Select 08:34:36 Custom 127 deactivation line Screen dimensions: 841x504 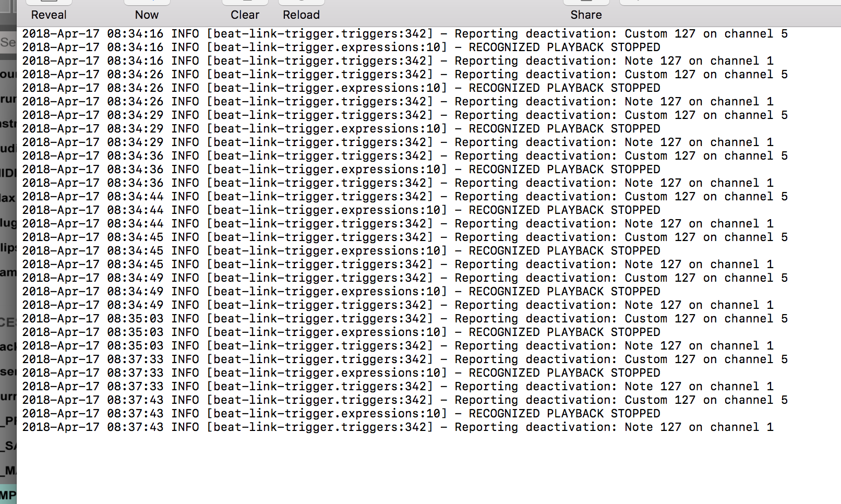point(405,156)
